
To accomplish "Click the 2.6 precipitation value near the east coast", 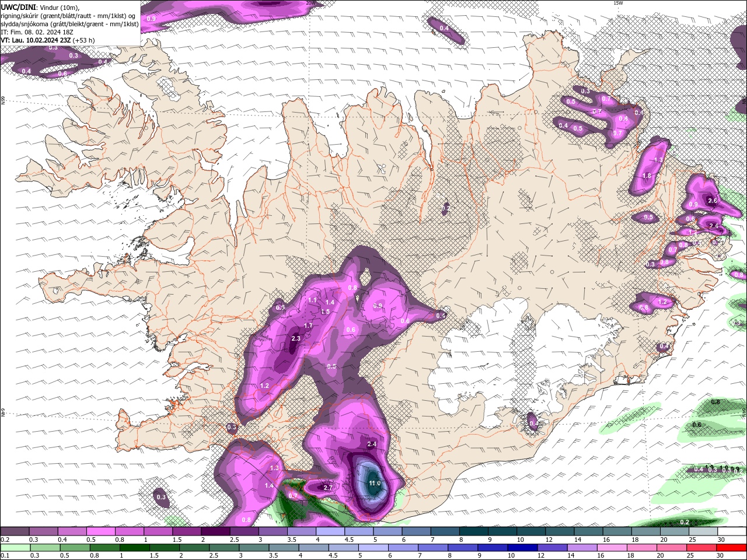I will 712,201.
